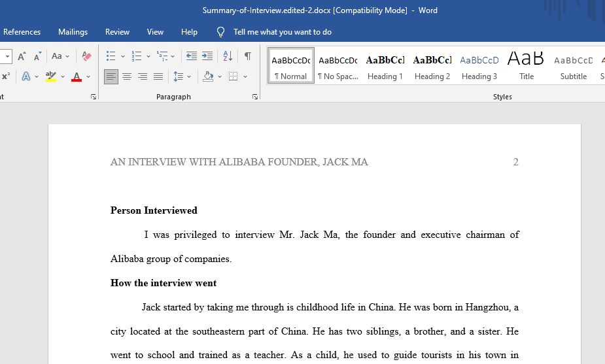Toggle justify alignment
The width and height of the screenshot is (605, 364).
[158, 76]
